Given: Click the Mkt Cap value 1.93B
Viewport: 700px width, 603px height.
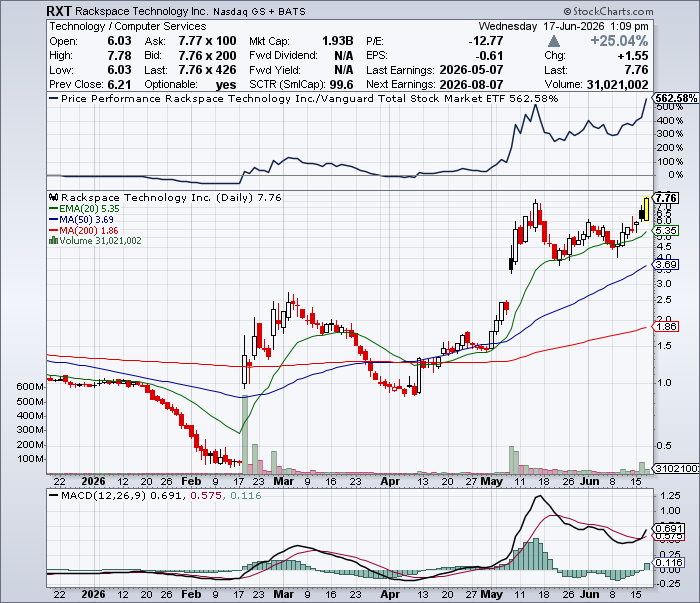Looking at the screenshot, I should coord(338,41).
